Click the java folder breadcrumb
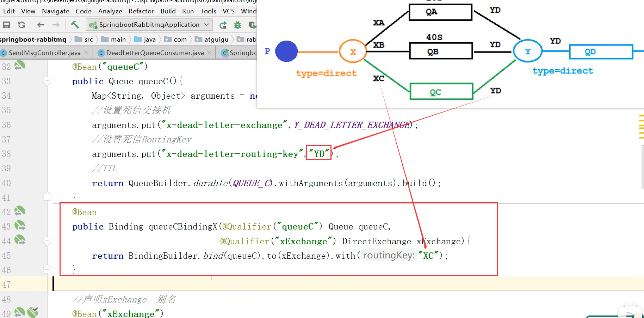 coord(145,39)
